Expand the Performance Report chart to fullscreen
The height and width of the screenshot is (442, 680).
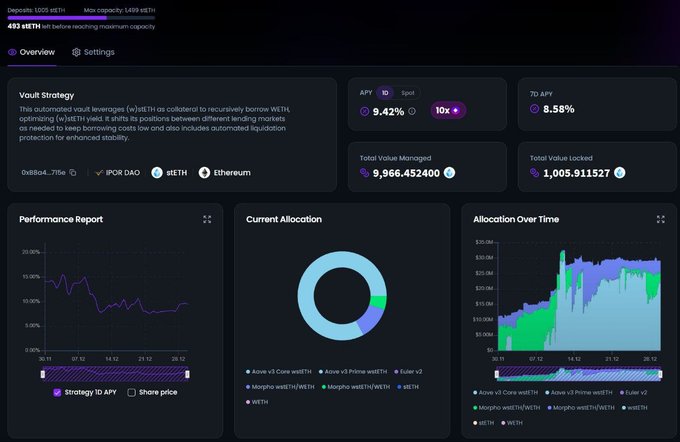click(x=207, y=219)
